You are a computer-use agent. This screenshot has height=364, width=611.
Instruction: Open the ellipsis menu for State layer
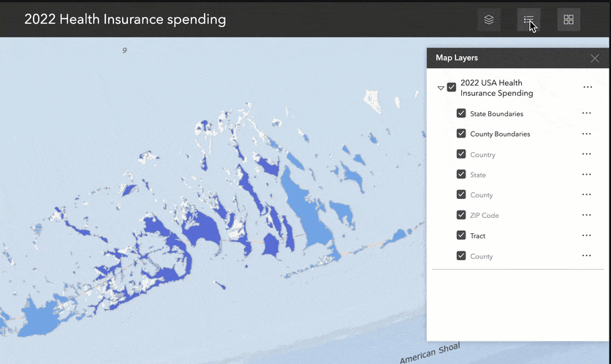click(x=586, y=175)
